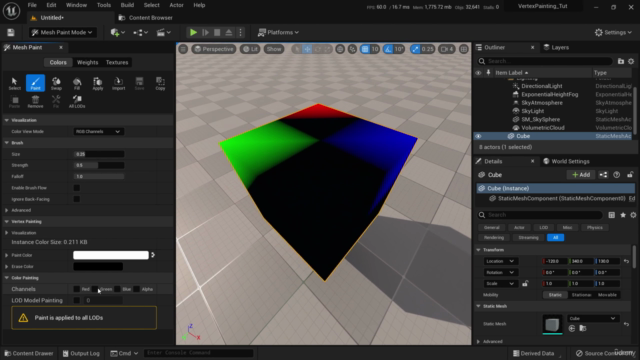Open Details property matrix grid icon

coord(611,215)
